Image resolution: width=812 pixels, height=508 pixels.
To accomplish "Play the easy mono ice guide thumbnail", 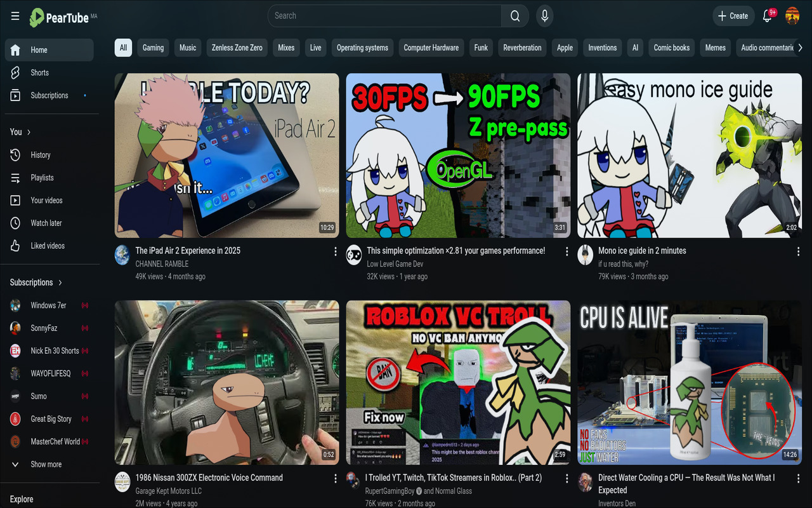I will click(690, 156).
